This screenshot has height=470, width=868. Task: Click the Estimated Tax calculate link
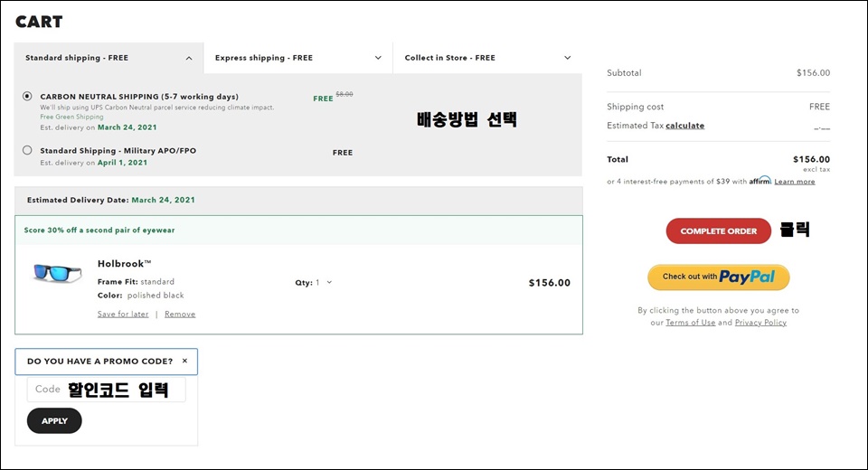[684, 126]
